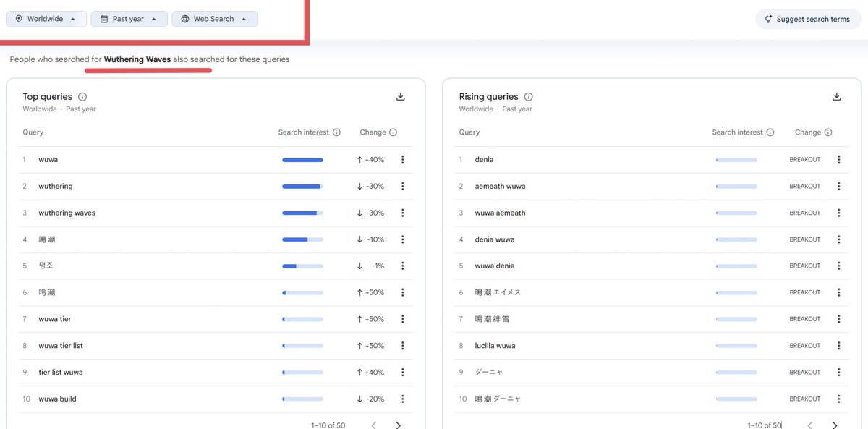Click the Top queries 1–10 of 50 counter

click(328, 425)
